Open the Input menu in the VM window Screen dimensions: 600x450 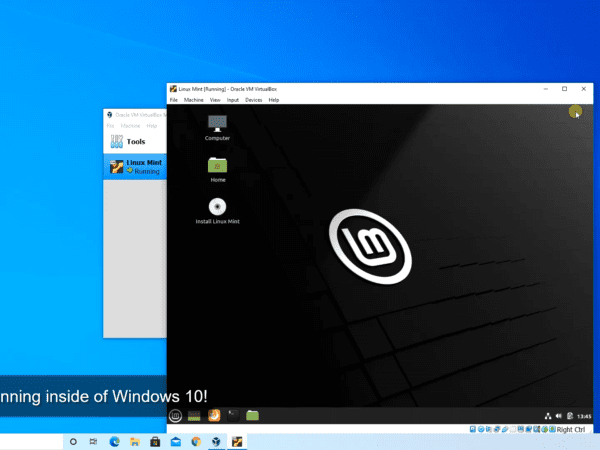233,100
